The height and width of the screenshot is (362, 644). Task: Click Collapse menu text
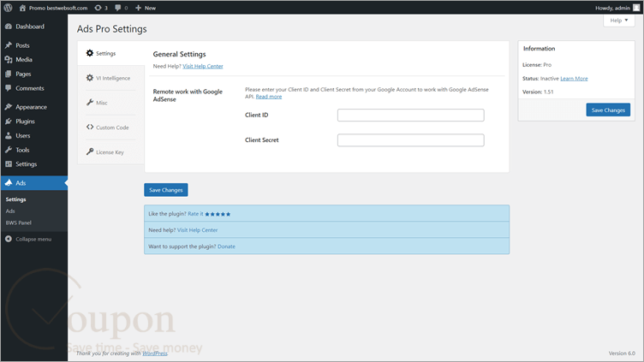click(x=33, y=240)
